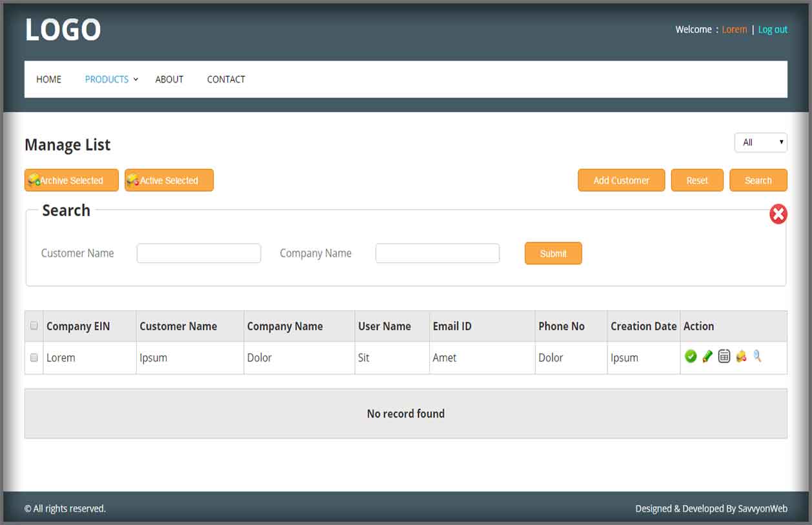Viewport: 812px width, 525px height.
Task: Check the checkbox for the Lorem row
Action: pyautogui.click(x=34, y=358)
